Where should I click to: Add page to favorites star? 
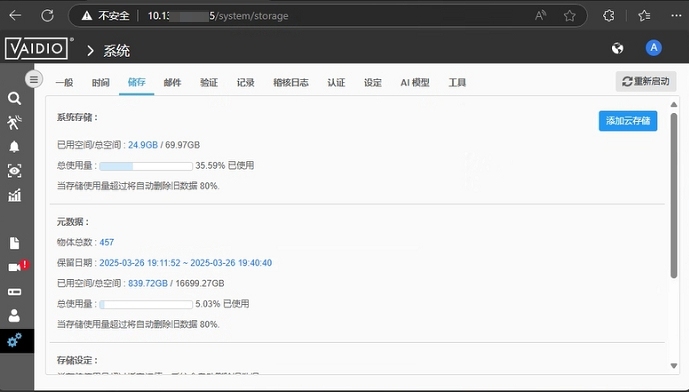(x=569, y=16)
